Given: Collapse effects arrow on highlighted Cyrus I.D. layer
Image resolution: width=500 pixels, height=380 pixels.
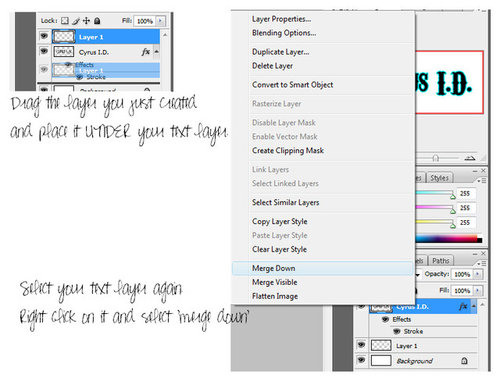Looking at the screenshot, I should coord(473,306).
